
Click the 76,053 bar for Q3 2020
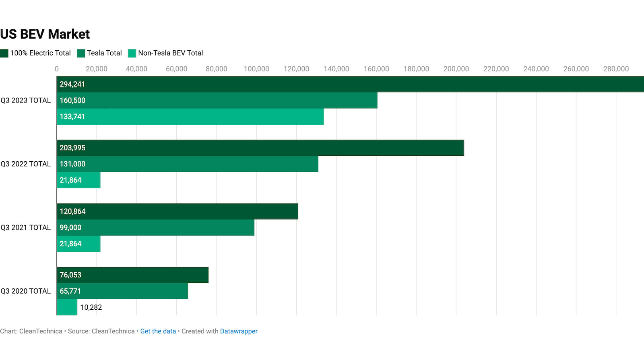[132, 275]
